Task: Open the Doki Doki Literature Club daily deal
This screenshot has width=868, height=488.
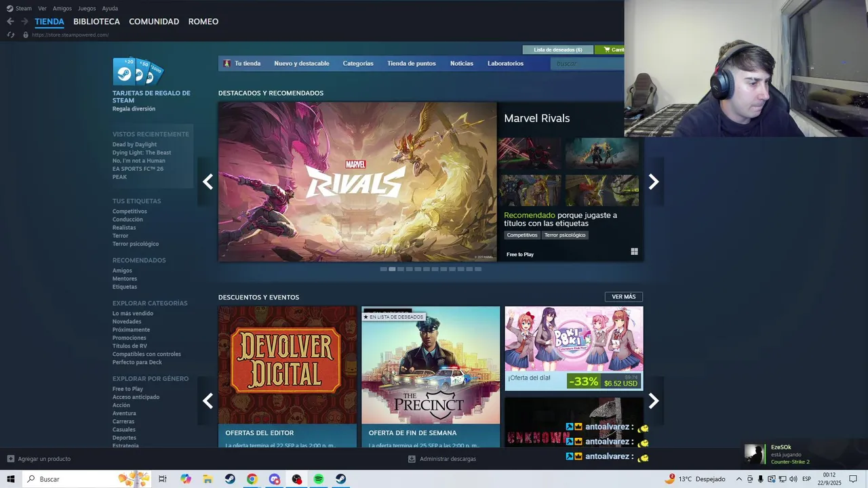Action: (x=574, y=348)
